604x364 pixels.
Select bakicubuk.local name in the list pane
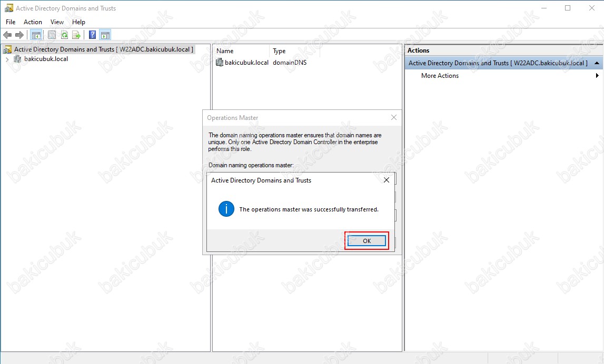pos(246,63)
